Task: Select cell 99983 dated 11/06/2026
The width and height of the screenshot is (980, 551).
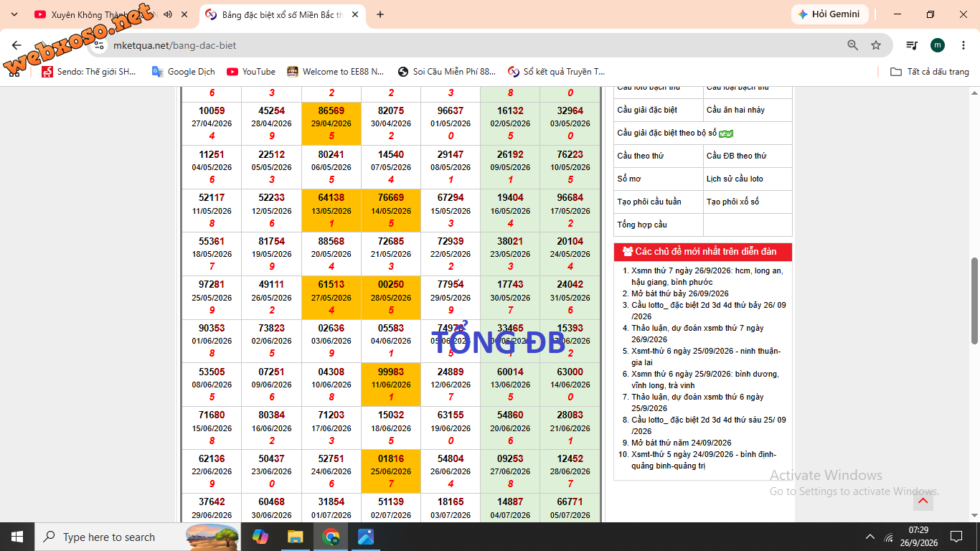Action: coord(391,385)
